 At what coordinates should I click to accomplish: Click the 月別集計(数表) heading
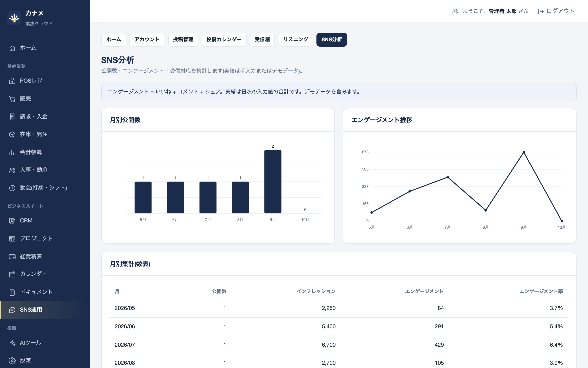point(130,264)
